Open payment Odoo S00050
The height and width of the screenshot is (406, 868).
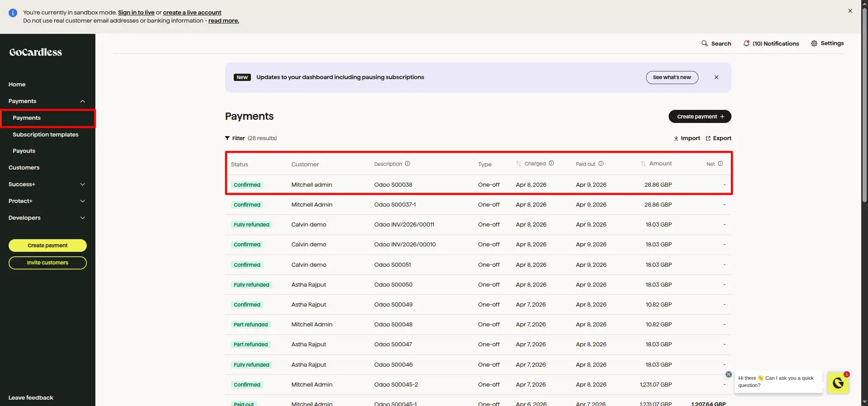point(478,285)
